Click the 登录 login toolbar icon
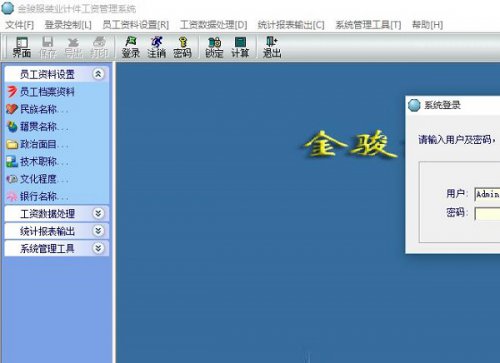 pyautogui.click(x=130, y=47)
